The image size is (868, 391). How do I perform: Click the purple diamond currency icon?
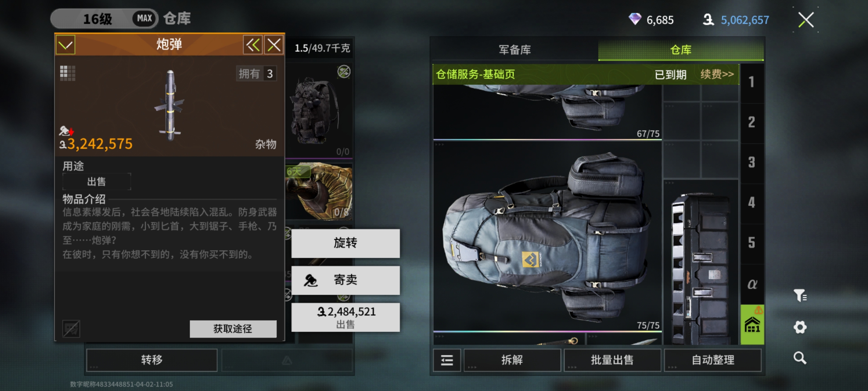[635, 19]
